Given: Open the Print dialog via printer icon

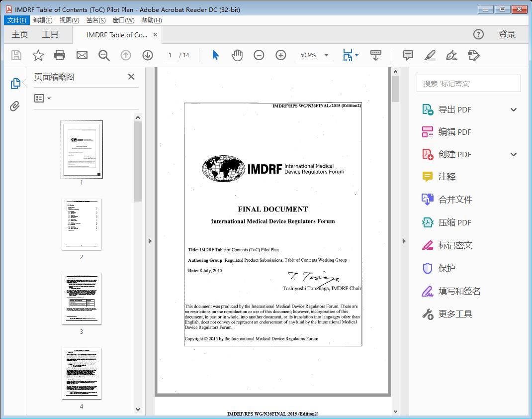Looking at the screenshot, I should (60, 55).
